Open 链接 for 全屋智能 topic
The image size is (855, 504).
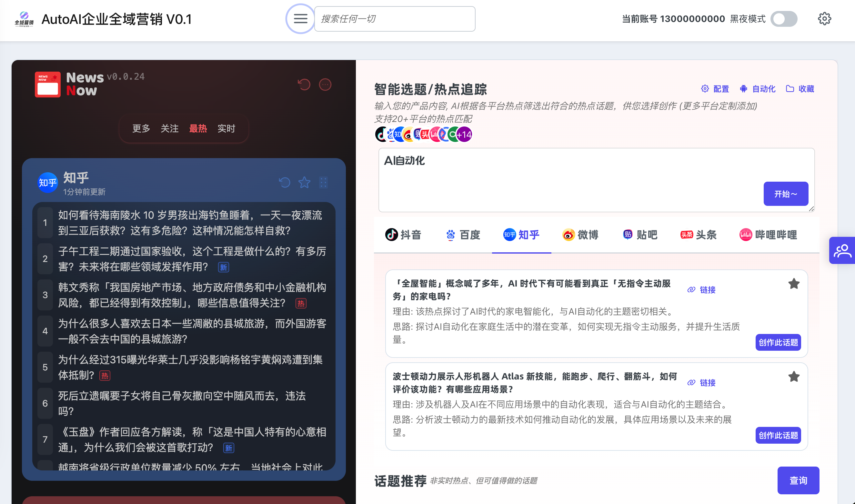point(701,290)
